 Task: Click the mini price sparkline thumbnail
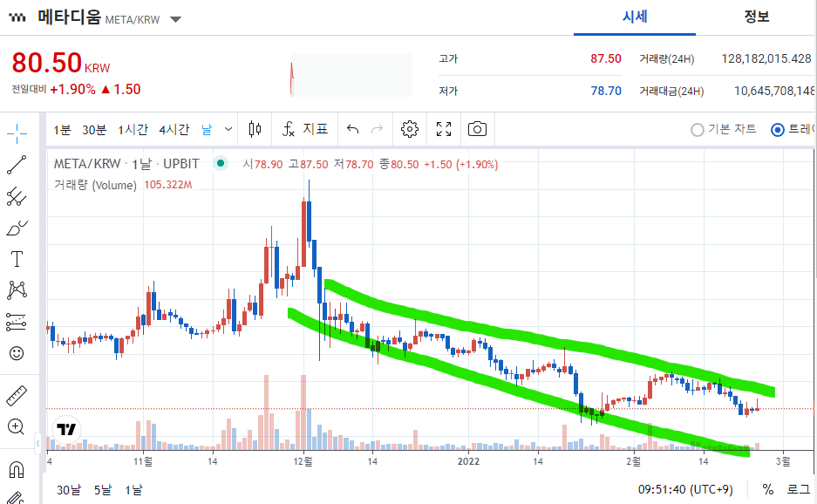pos(351,74)
